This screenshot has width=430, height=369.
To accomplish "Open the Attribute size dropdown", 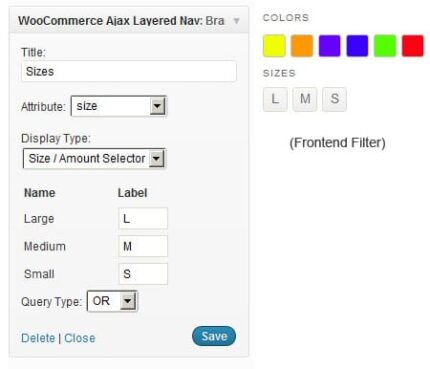I will (x=119, y=106).
